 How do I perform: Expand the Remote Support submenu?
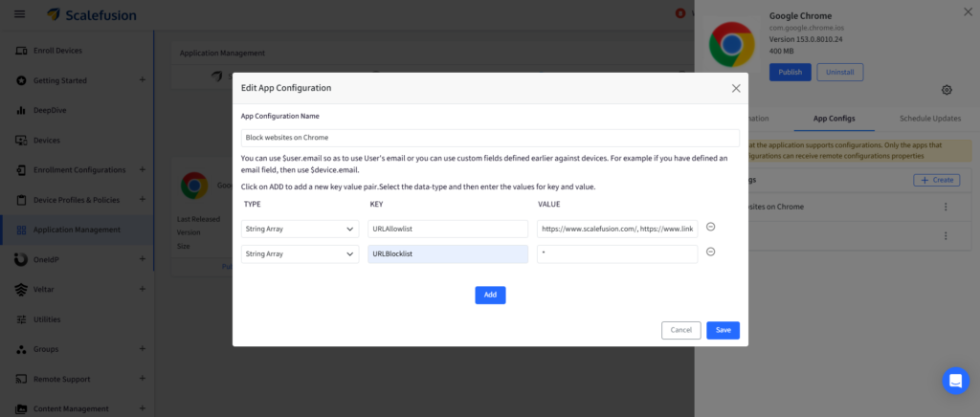coord(143,379)
